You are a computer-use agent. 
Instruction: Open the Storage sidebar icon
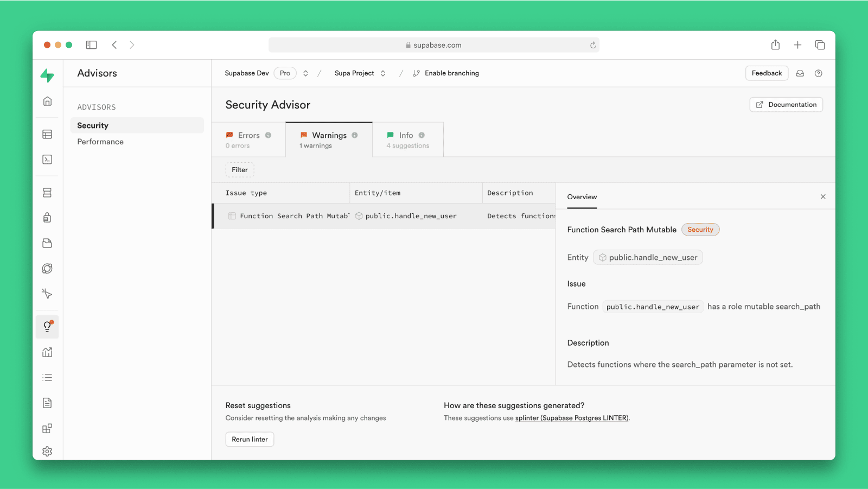pos(47,243)
